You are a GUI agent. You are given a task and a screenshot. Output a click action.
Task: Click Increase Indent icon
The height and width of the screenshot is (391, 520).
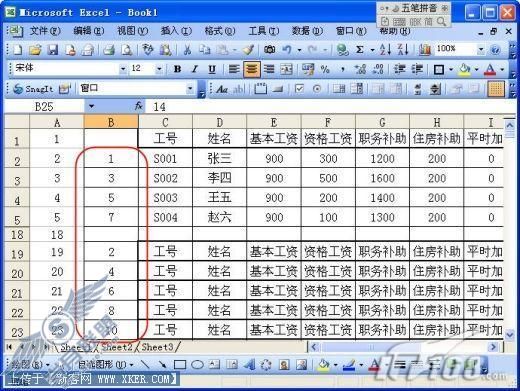(417, 69)
